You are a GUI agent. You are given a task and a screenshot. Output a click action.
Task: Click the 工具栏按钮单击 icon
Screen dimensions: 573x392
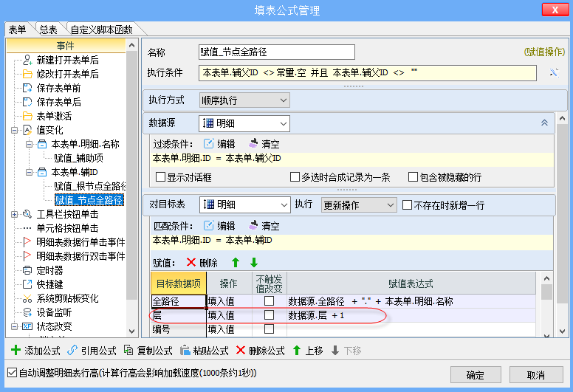(27, 214)
